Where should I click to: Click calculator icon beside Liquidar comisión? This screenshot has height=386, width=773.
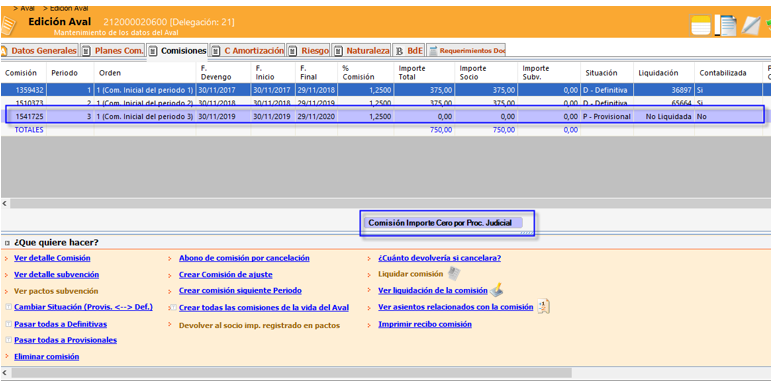(454, 274)
